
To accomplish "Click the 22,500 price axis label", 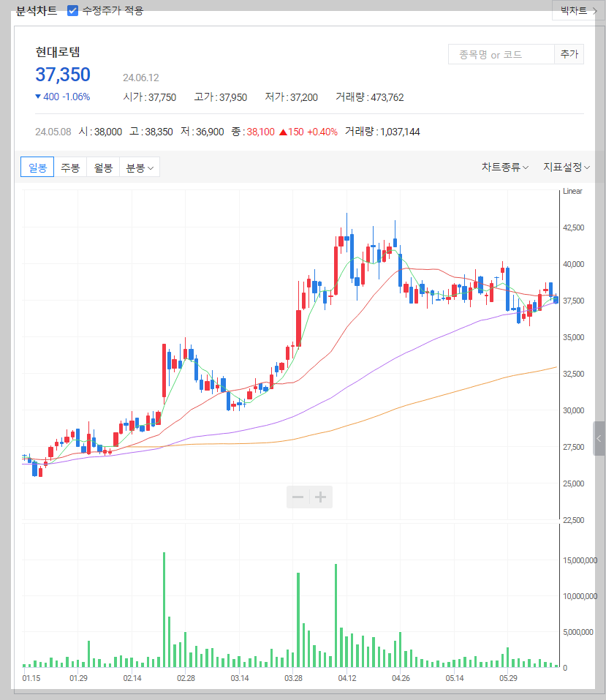I will tap(573, 520).
